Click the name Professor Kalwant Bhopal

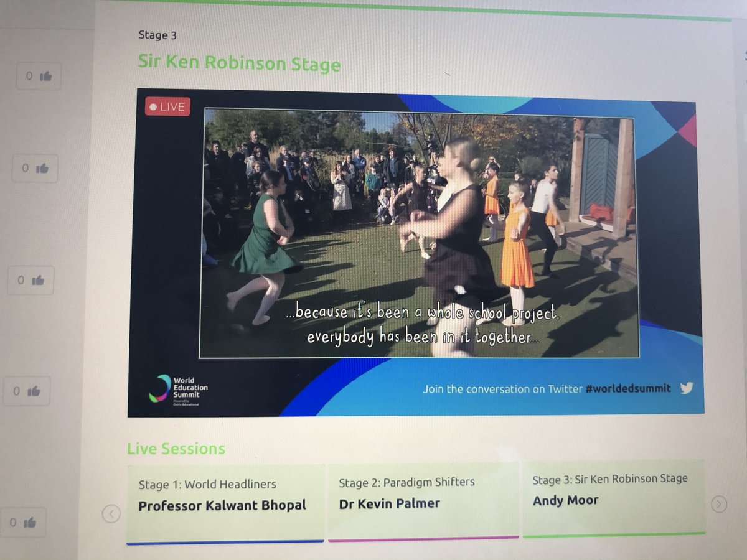coord(222,505)
